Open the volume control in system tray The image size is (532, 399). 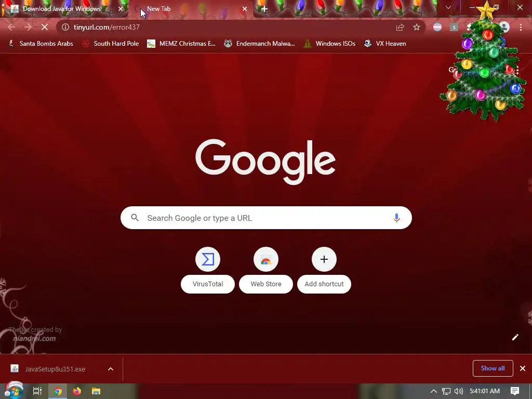coord(458,391)
